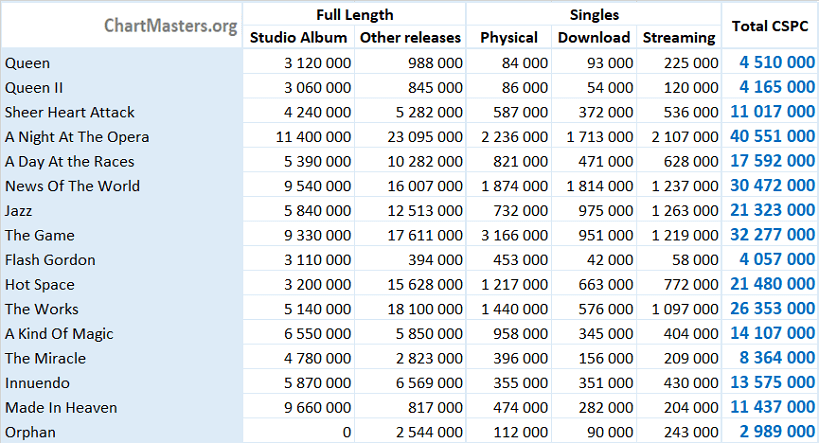
Task: Select the Sheer Heart Attack row label
Action: (69, 112)
